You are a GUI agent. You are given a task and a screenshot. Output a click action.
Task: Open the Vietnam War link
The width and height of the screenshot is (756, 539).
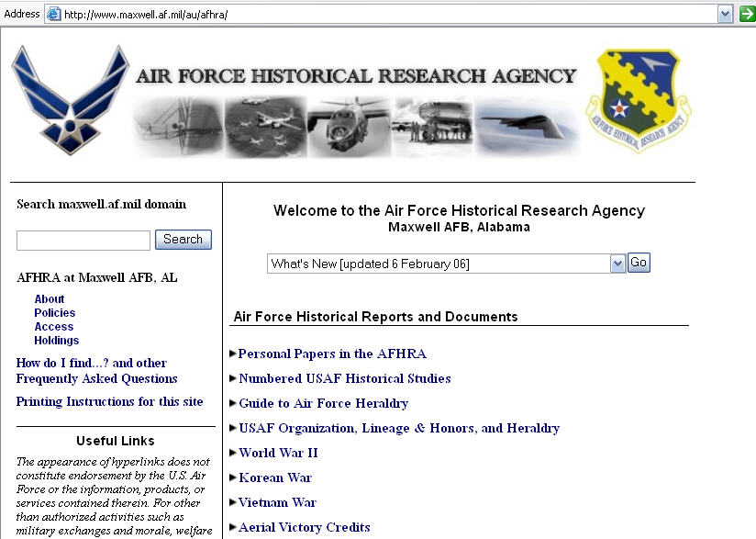(277, 502)
